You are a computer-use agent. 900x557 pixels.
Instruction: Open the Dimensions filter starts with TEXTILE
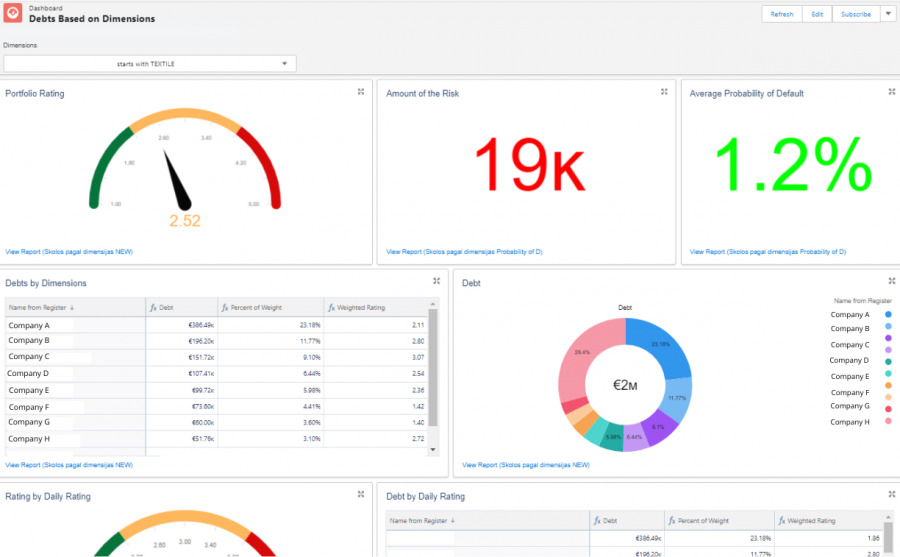click(150, 64)
